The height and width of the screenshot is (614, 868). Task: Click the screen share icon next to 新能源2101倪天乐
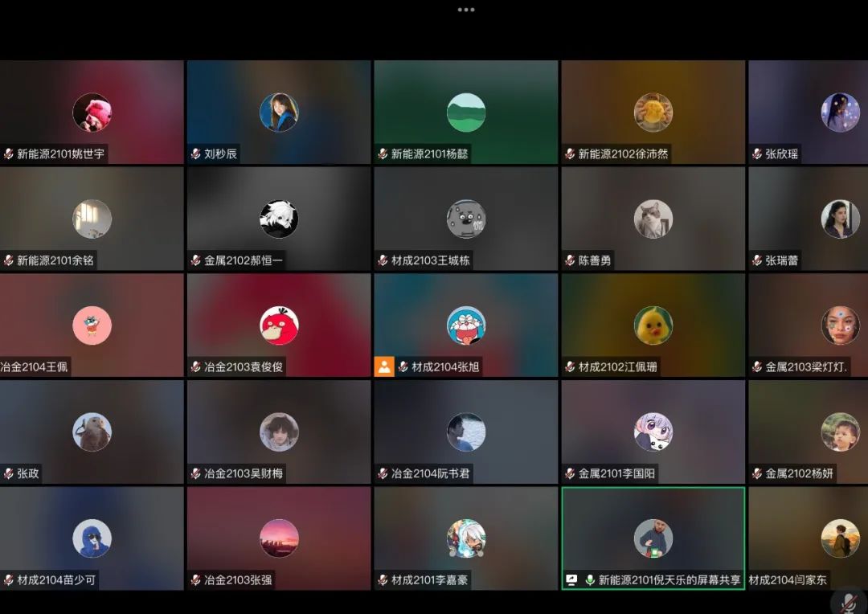pos(571,579)
